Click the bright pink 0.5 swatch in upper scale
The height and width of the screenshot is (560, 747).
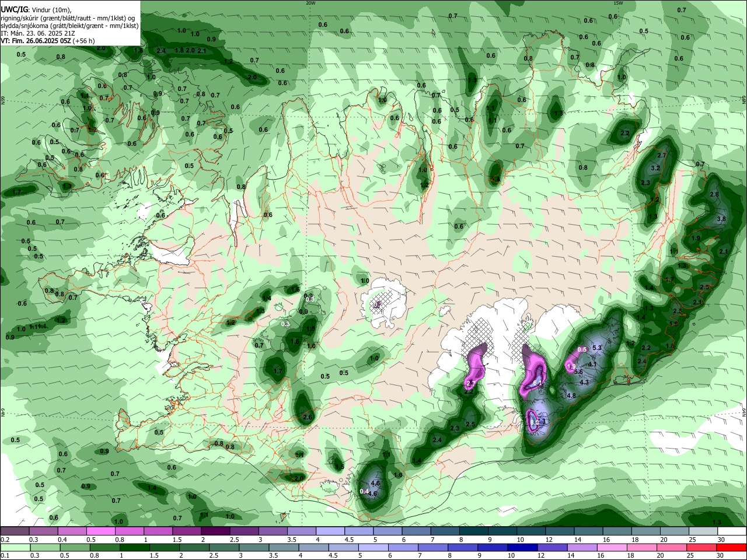coord(100,531)
